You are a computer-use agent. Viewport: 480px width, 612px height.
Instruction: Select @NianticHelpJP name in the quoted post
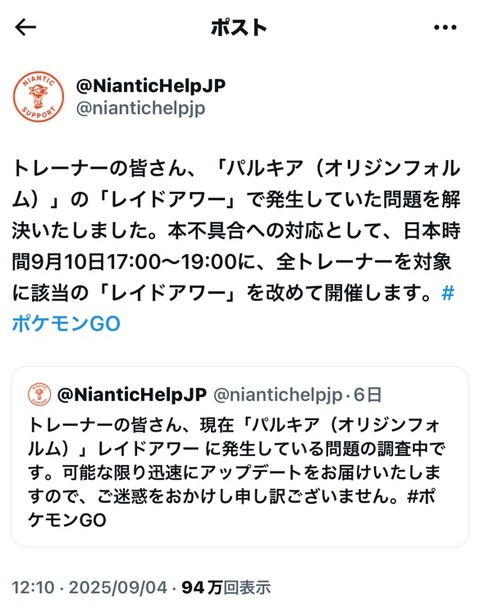click(132, 395)
